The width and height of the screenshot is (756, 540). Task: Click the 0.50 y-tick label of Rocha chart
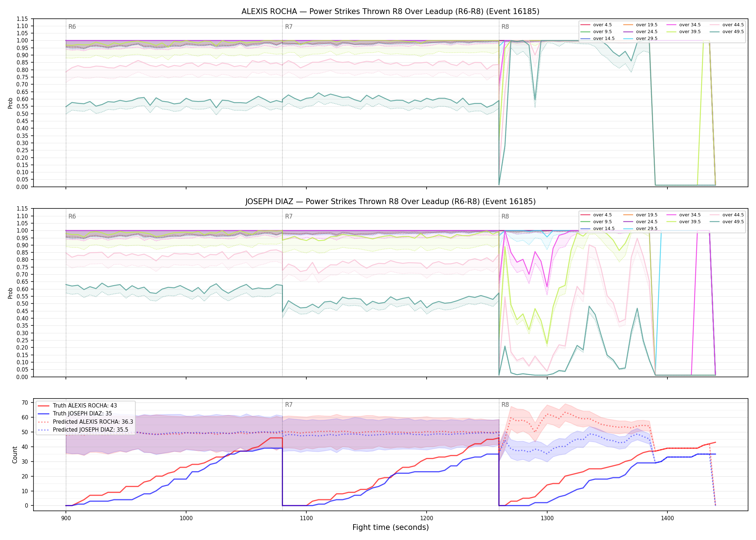point(22,114)
